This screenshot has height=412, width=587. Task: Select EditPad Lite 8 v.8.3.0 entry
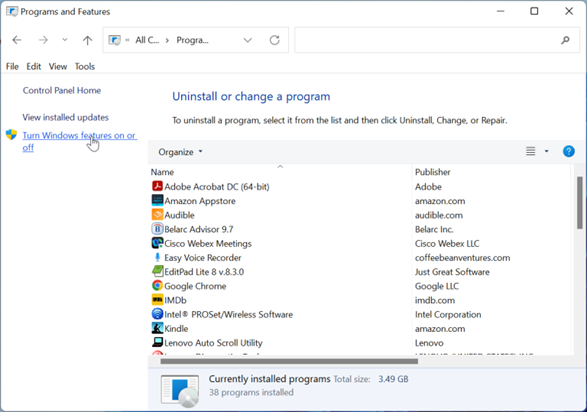tap(204, 272)
